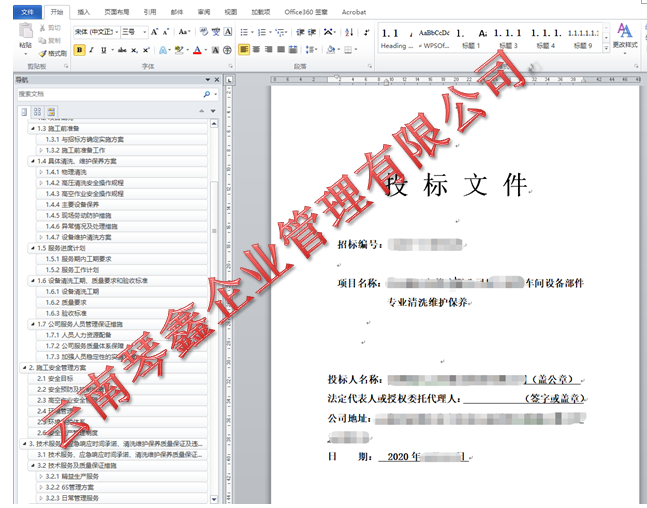Image resolution: width=647 pixels, height=508 pixels.
Task: Click the Shrink Font icon
Action: (x=165, y=32)
